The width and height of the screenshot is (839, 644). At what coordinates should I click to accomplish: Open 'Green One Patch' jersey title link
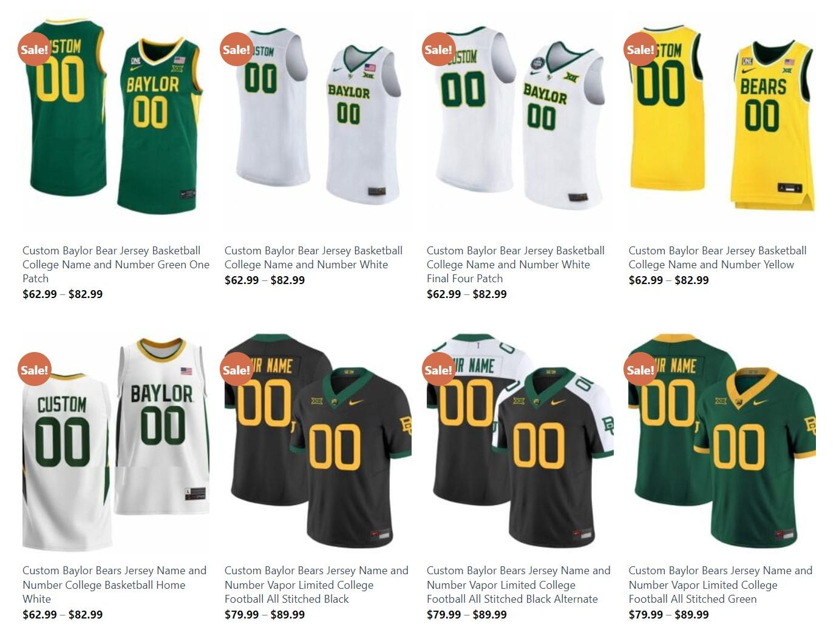click(116, 264)
